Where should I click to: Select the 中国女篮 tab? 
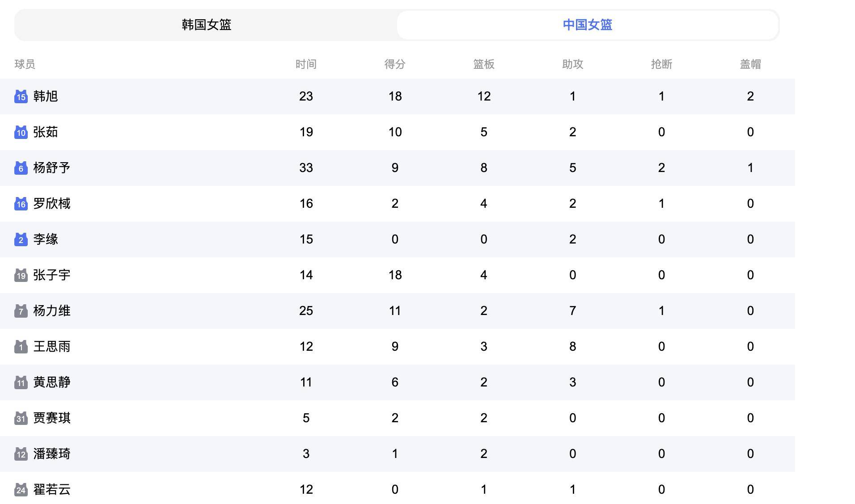(588, 25)
